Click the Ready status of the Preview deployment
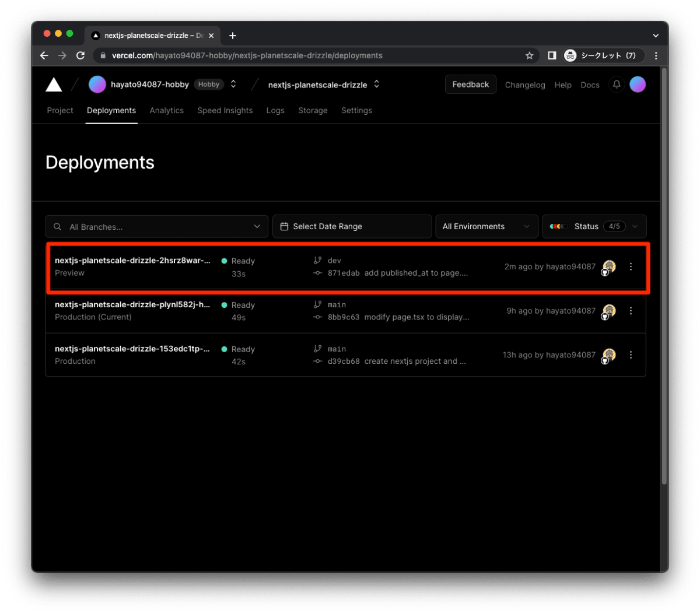This screenshot has height=614, width=700. pyautogui.click(x=243, y=261)
